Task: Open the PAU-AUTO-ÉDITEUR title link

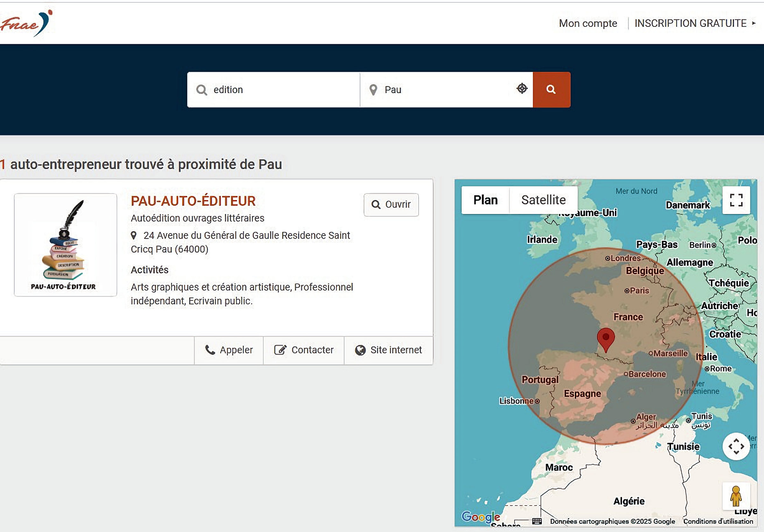Action: coord(193,201)
